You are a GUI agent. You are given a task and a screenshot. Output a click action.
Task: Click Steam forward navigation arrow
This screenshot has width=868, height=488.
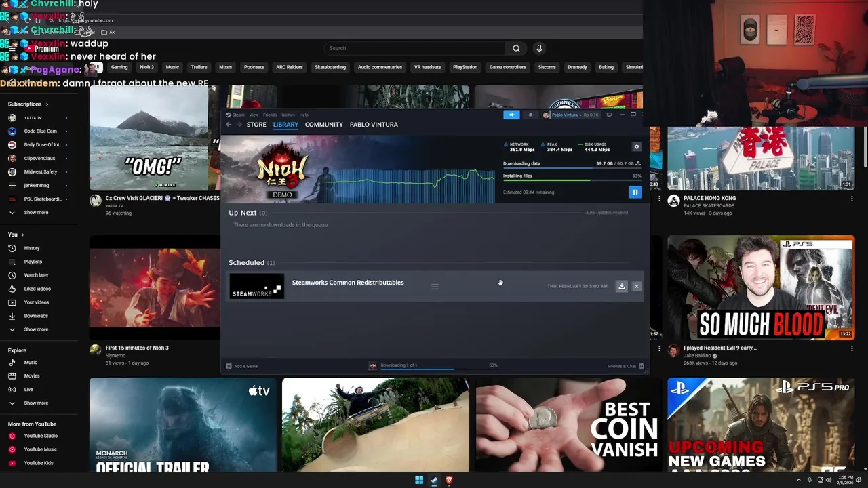click(239, 125)
